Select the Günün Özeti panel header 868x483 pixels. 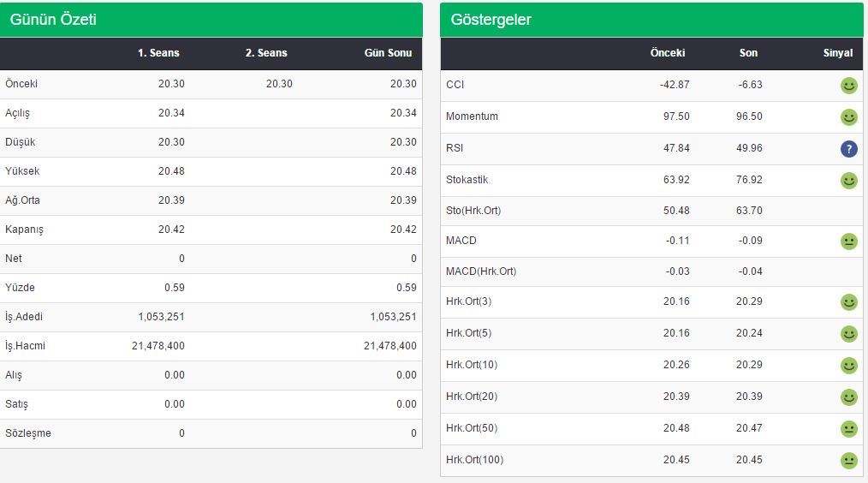tap(211, 20)
